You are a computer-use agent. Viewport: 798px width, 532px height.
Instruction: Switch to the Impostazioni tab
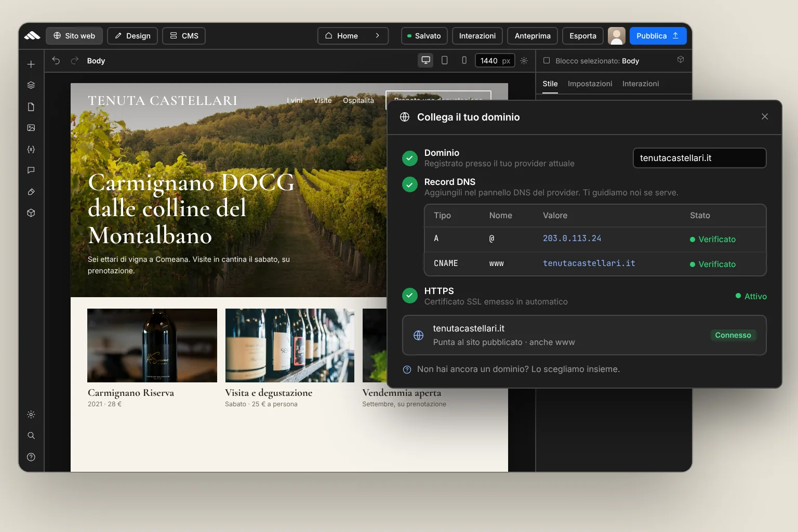point(590,84)
